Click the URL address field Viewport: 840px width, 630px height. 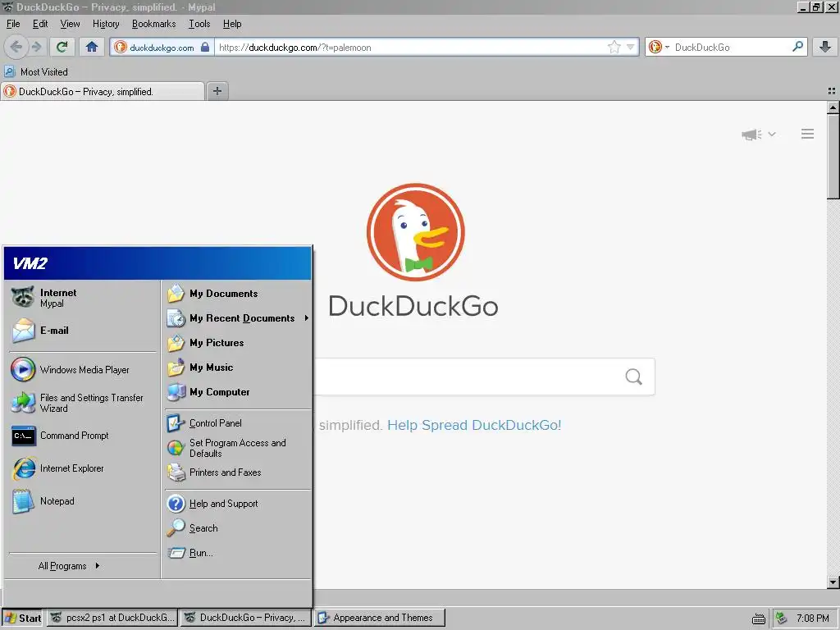click(x=410, y=47)
